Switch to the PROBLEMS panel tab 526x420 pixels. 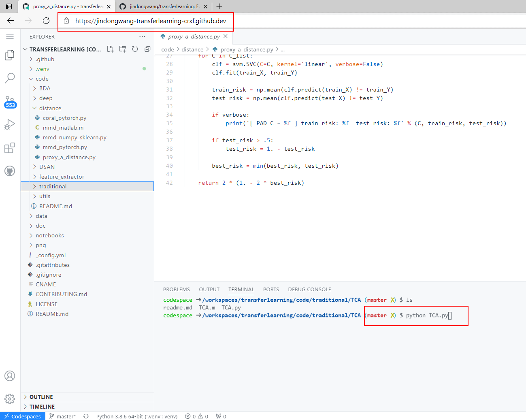pos(176,290)
